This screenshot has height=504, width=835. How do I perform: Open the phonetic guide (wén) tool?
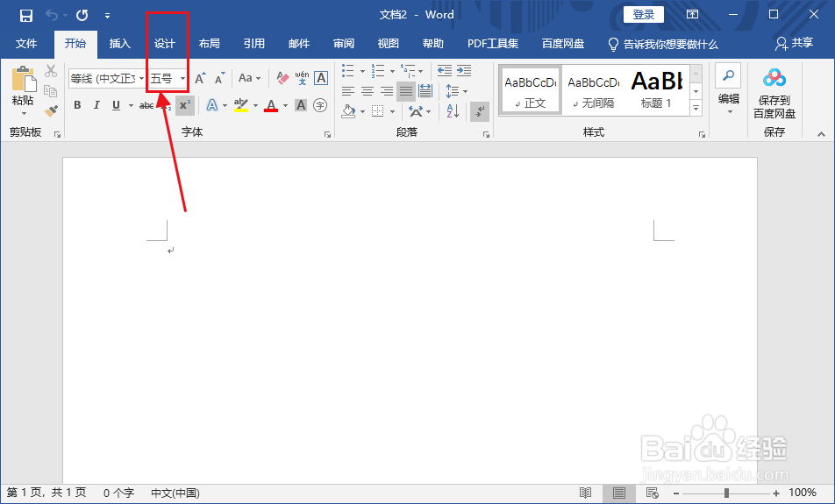tap(302, 78)
